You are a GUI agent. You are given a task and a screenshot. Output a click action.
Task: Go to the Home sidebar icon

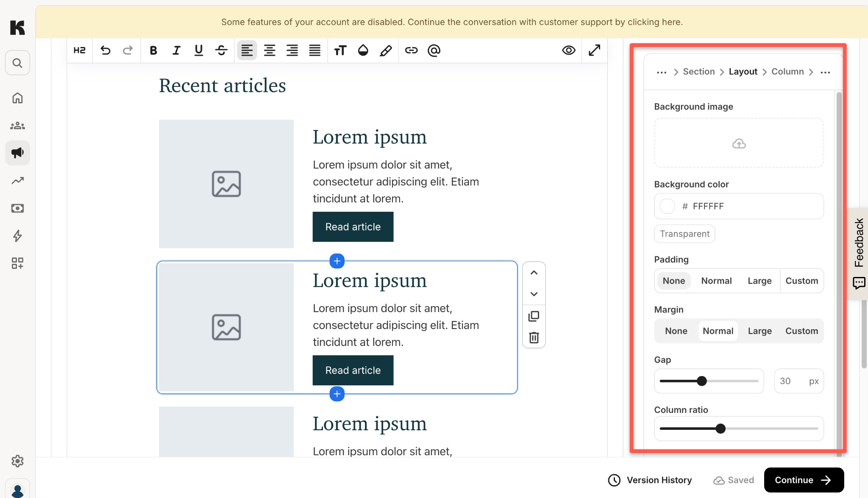(x=17, y=98)
